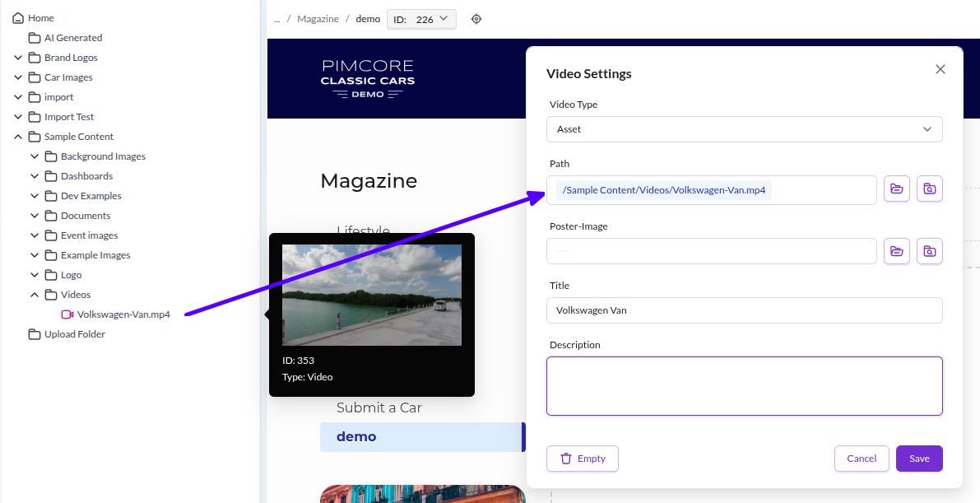This screenshot has width=980, height=503.
Task: Expand the Brand Logos folder
Action: tap(18, 58)
